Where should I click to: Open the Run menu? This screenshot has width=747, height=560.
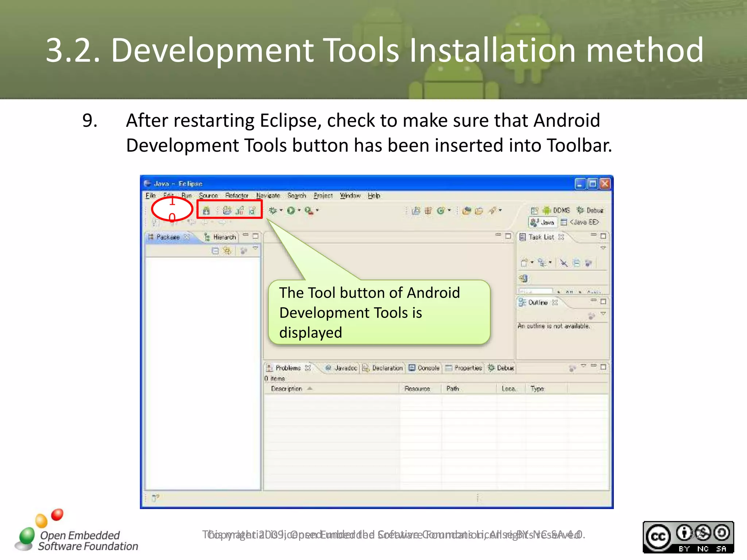coord(186,195)
